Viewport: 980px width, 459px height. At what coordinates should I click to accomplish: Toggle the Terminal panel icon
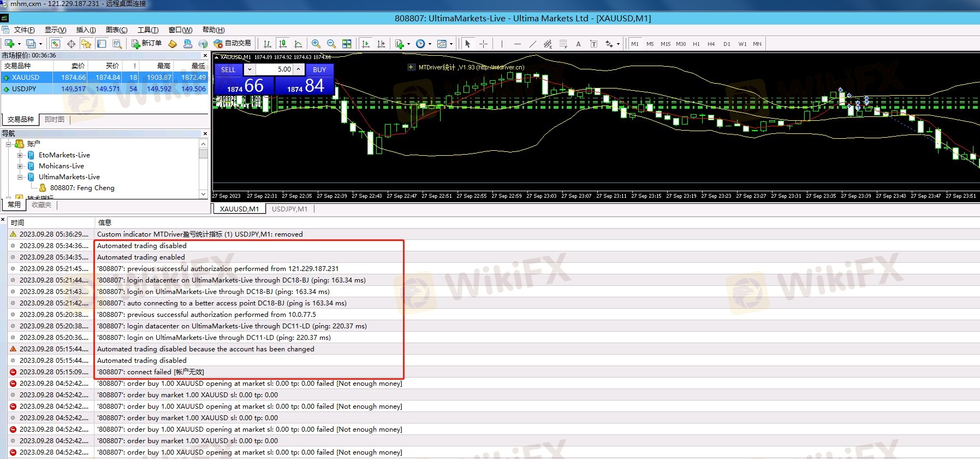coord(102,44)
